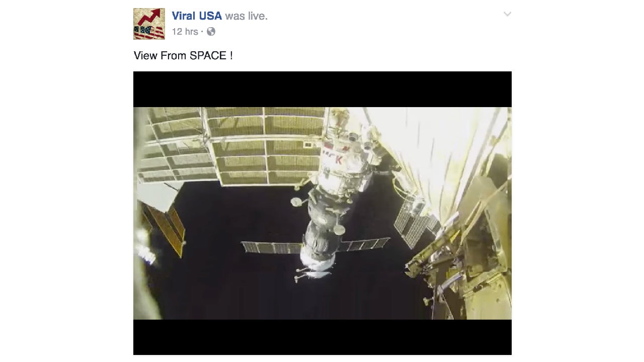The height and width of the screenshot is (362, 644).
Task: Click the 'was live.' status text
Action: (247, 16)
